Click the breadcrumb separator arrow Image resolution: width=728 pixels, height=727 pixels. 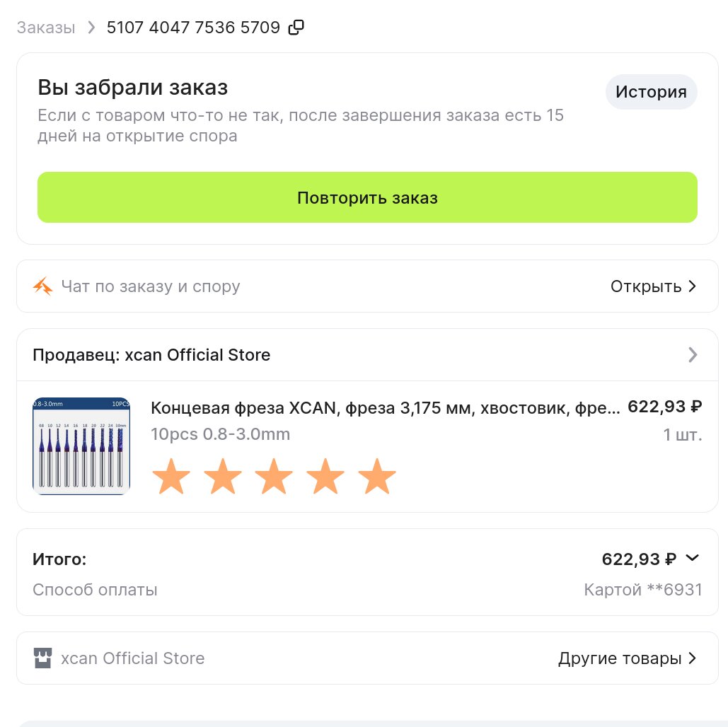(x=91, y=28)
